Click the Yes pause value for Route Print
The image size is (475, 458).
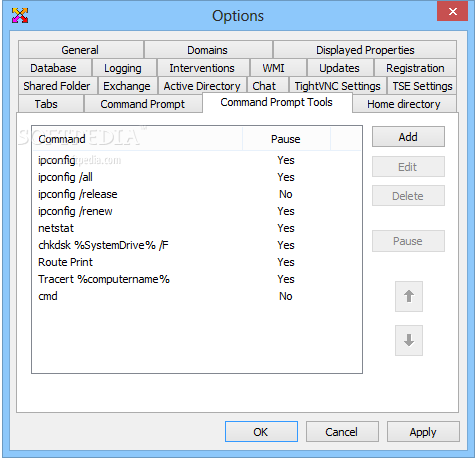pyautogui.click(x=286, y=262)
